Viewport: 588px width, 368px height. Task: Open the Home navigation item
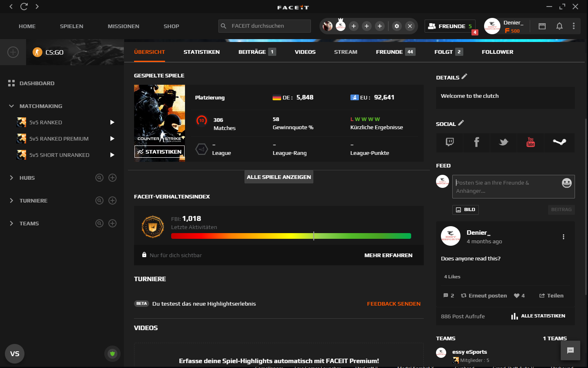(x=27, y=26)
